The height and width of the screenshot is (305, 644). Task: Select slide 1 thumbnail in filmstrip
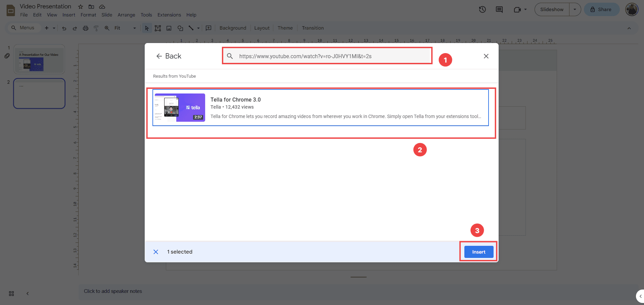click(x=39, y=59)
